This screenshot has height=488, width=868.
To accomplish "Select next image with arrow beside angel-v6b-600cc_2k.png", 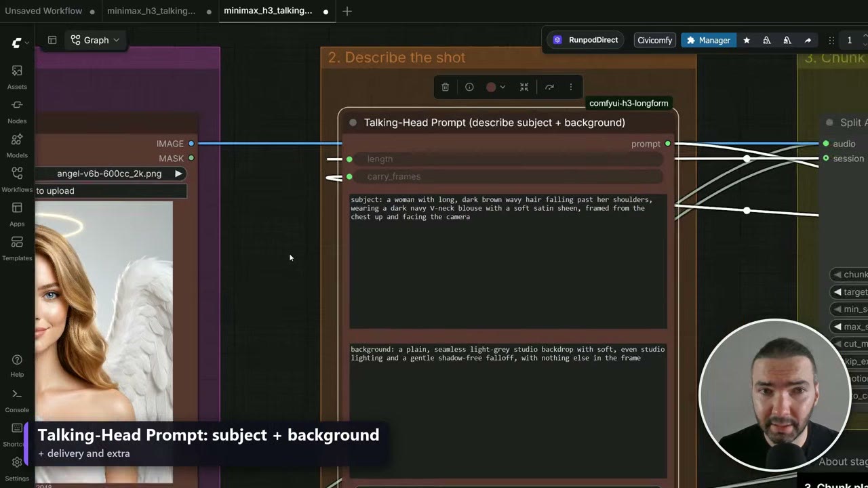I will [178, 174].
